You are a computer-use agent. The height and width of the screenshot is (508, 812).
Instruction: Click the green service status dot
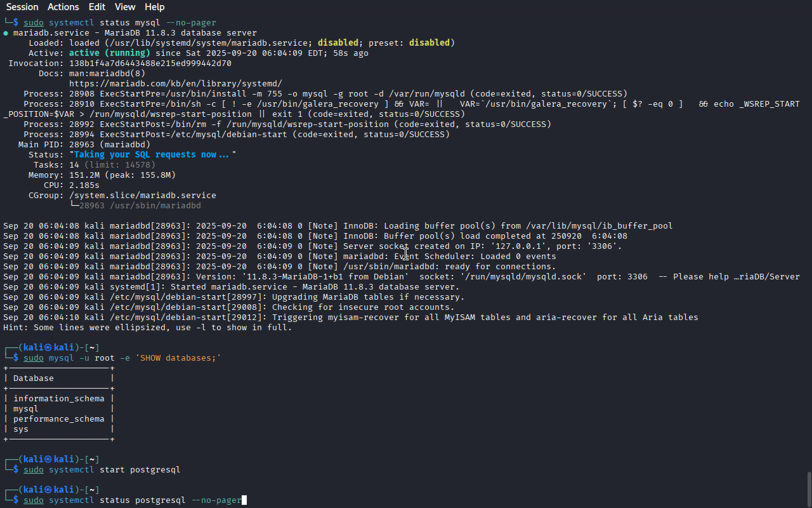(x=6, y=33)
